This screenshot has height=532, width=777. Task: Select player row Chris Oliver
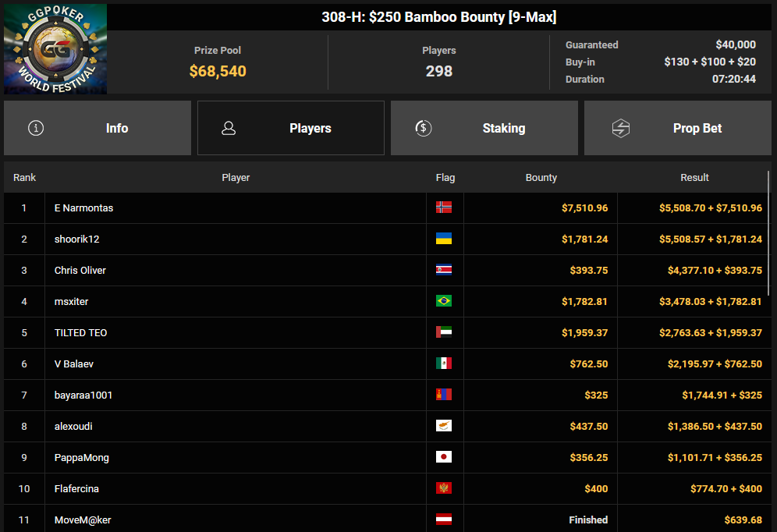click(x=386, y=271)
